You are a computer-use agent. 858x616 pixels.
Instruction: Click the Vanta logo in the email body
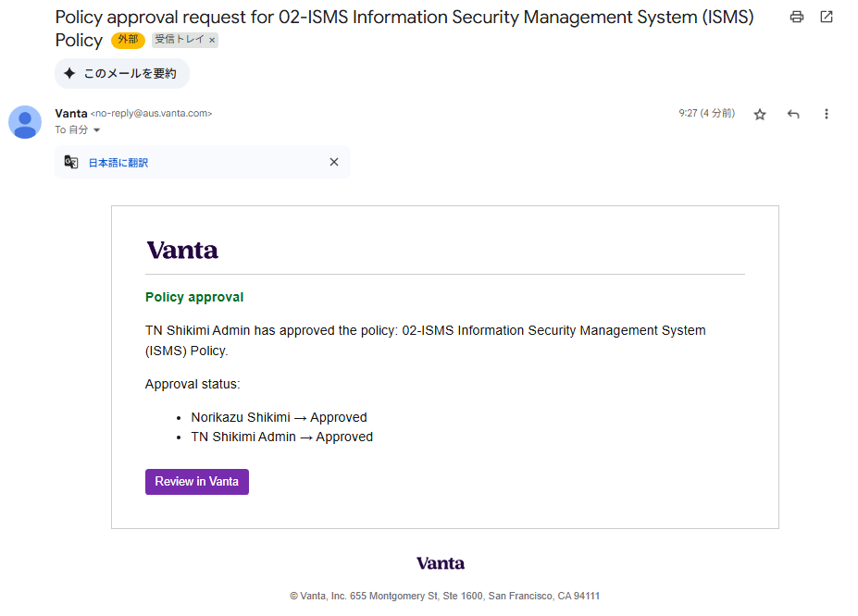click(x=182, y=250)
